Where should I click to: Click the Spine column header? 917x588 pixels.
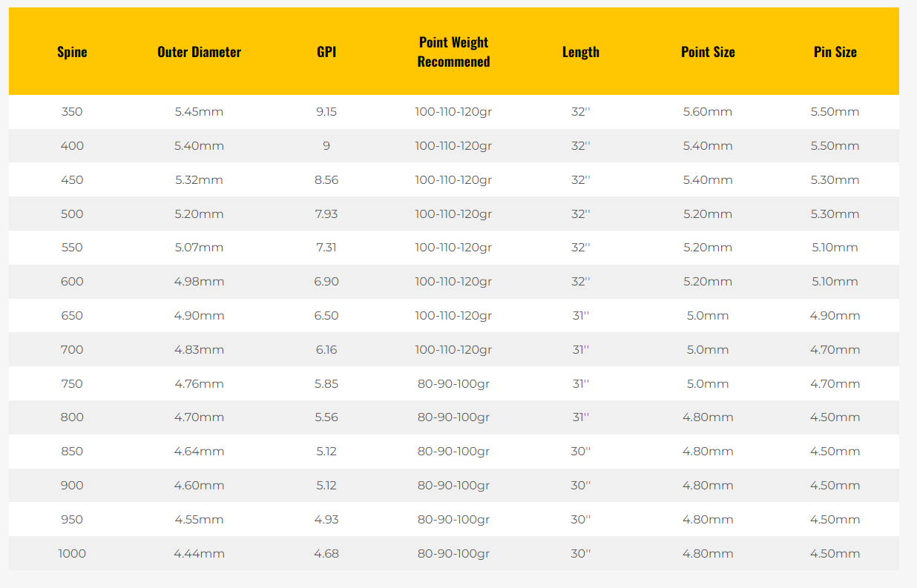72,52
